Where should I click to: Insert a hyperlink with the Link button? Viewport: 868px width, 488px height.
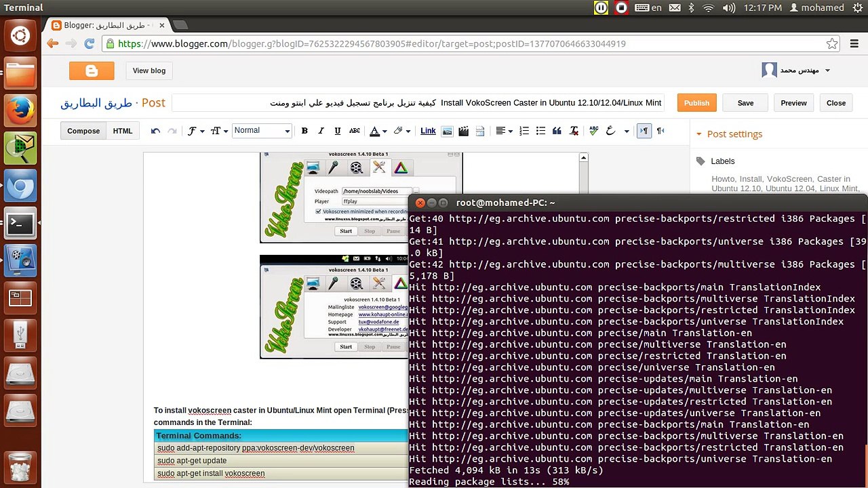[x=428, y=131]
